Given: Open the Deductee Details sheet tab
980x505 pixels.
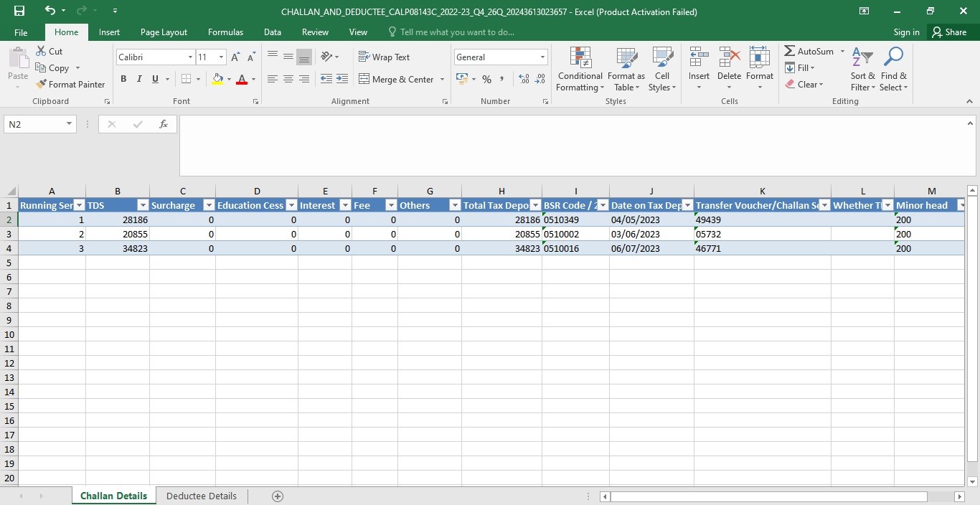Looking at the screenshot, I should tap(202, 496).
